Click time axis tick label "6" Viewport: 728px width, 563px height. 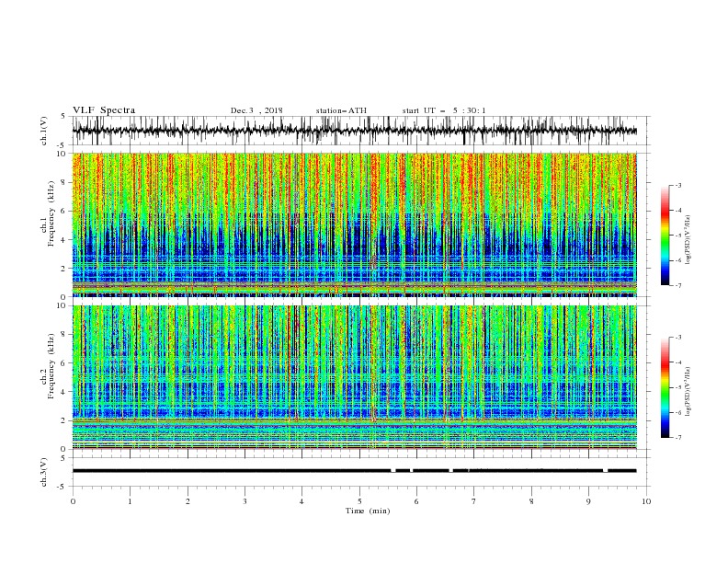[416, 501]
